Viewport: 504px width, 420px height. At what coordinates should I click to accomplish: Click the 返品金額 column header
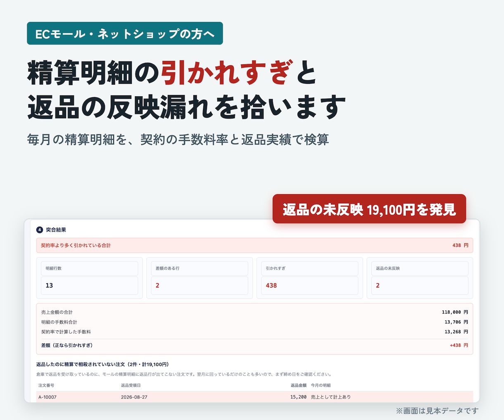(x=298, y=385)
